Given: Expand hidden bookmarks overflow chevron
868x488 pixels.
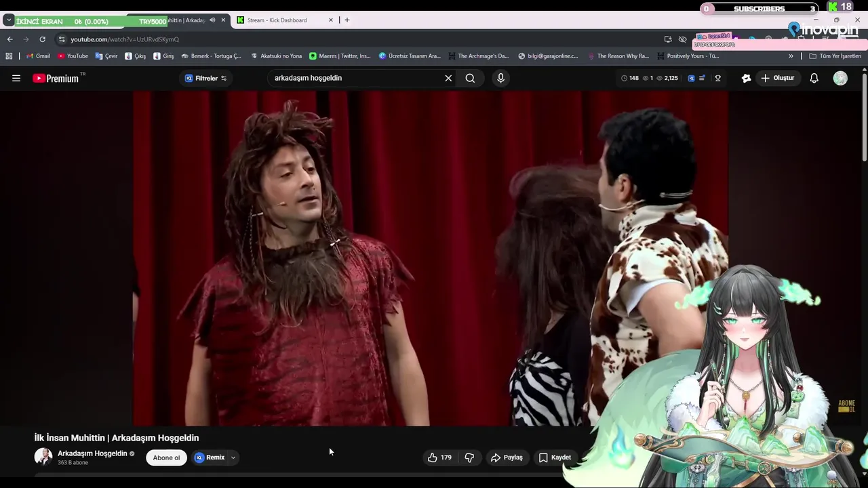Looking at the screenshot, I should pos(791,56).
